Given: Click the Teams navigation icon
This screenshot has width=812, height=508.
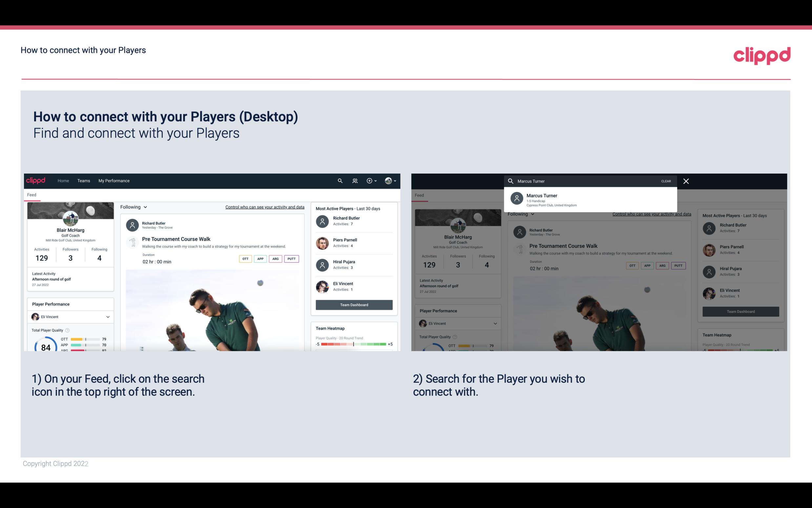Looking at the screenshot, I should pos(84,181).
